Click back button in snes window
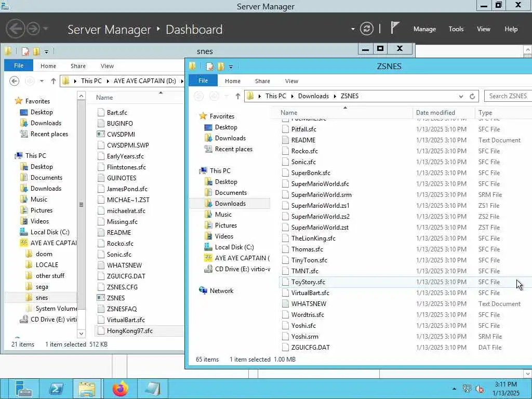This screenshot has height=399, width=532. click(x=14, y=81)
